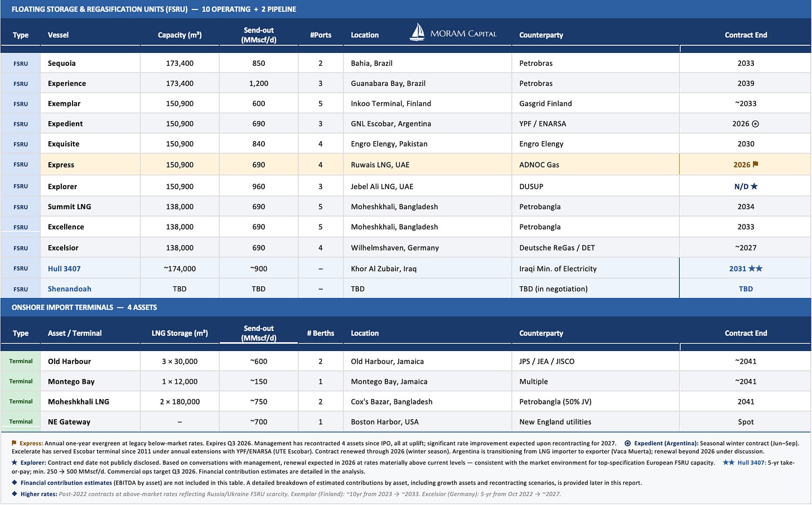The width and height of the screenshot is (812, 505).
Task: Click the 1,200 send-out value
Action: coord(259,83)
